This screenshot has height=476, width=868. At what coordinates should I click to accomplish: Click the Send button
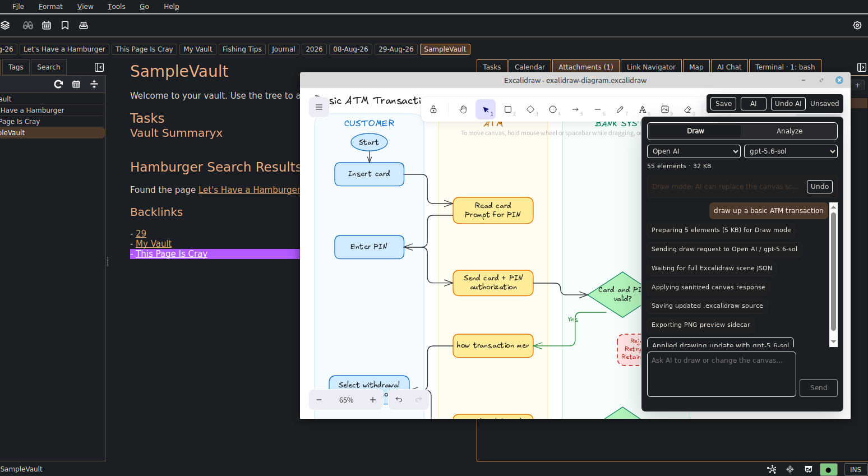pyautogui.click(x=819, y=387)
